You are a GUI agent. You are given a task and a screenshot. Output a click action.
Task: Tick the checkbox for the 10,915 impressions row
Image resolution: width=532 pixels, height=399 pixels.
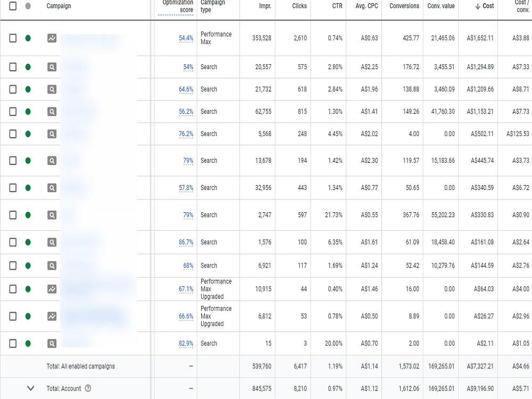click(13, 289)
